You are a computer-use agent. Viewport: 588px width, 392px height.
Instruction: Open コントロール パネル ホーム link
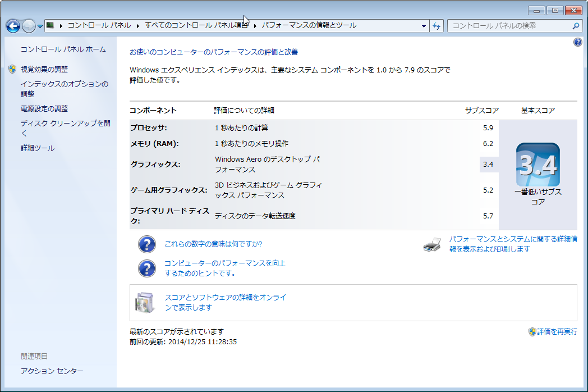click(x=63, y=49)
